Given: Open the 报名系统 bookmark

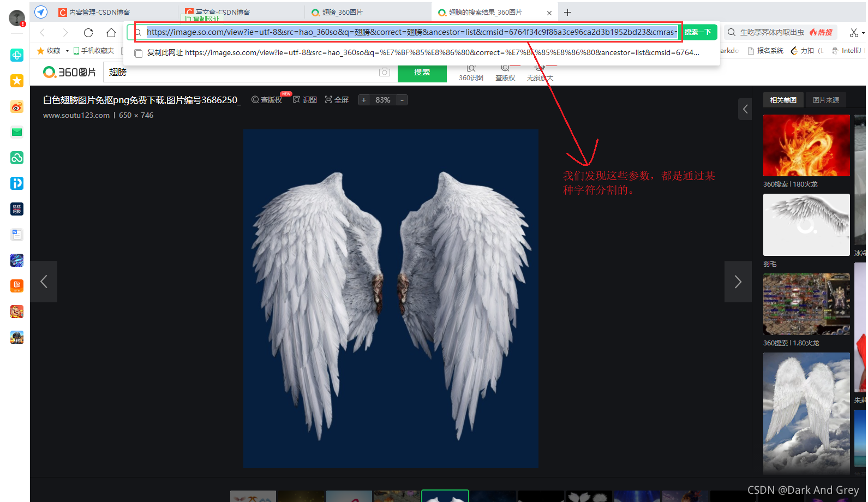Looking at the screenshot, I should [765, 51].
